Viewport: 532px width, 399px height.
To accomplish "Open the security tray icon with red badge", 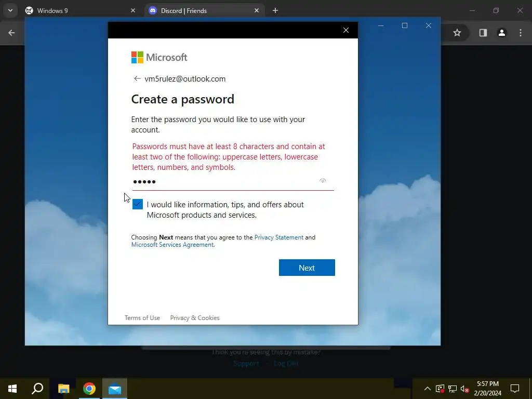I will pos(440,389).
